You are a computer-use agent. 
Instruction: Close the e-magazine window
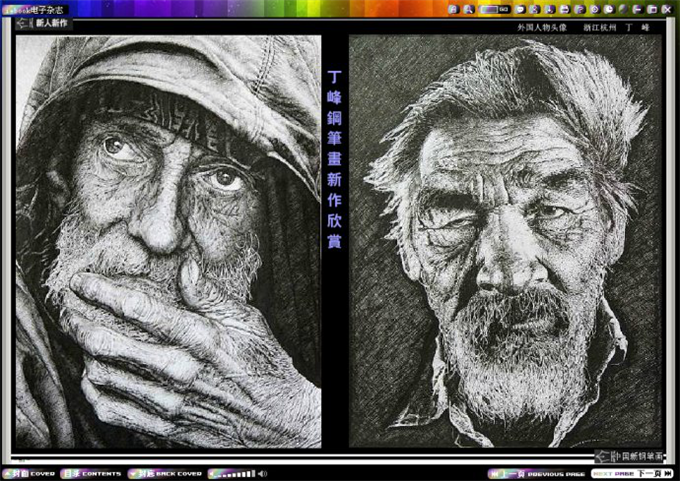pos(667,9)
